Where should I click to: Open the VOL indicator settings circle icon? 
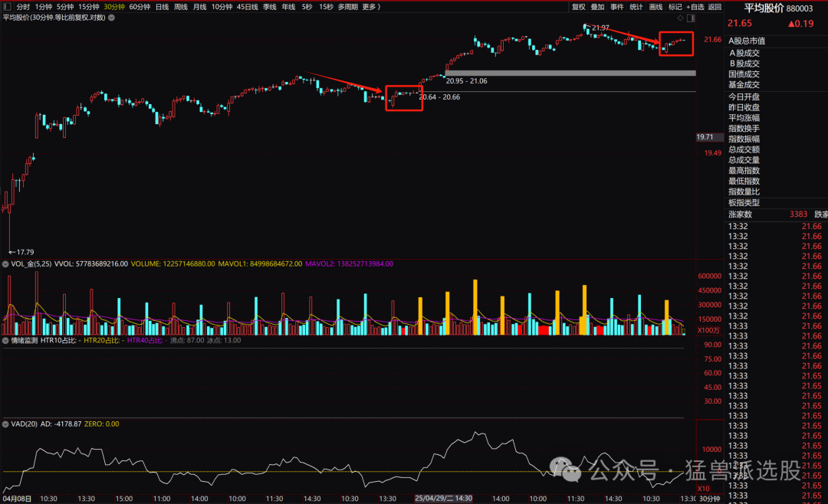[5, 264]
